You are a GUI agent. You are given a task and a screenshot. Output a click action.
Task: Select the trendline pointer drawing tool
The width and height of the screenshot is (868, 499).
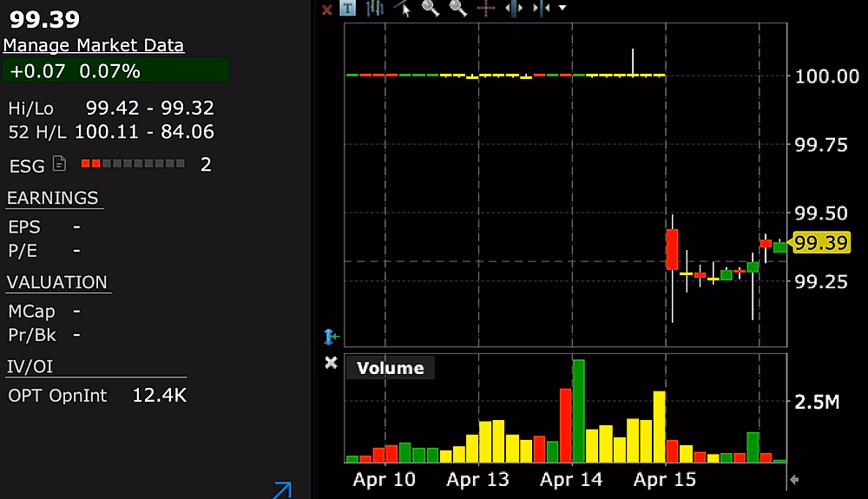coord(403,9)
